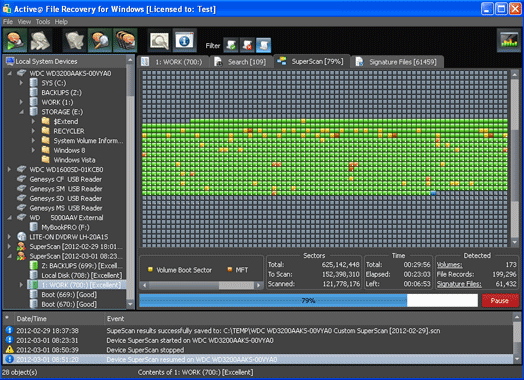Viewport: 524px width, 380px height.
Task: Expand the $Extend folder
Action: [33, 121]
